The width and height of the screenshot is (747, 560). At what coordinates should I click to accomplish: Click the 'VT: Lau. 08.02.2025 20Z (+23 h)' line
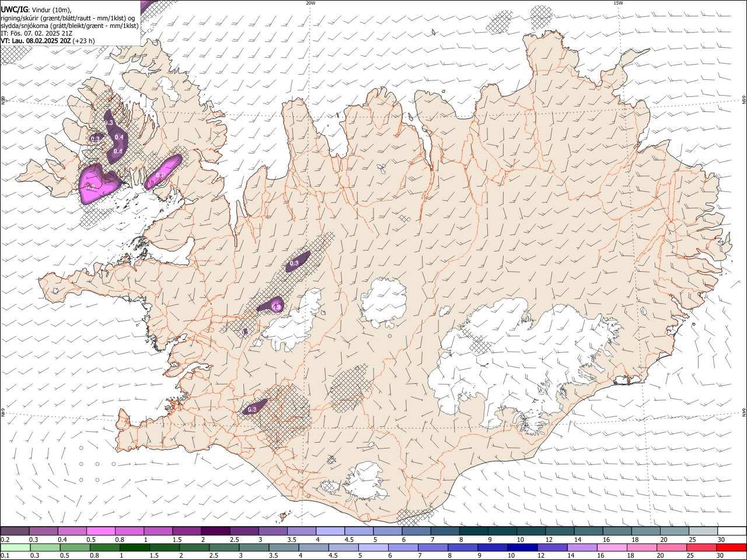[48, 41]
